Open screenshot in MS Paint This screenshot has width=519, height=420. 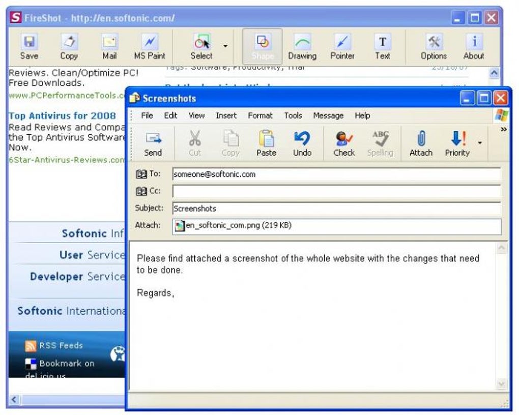tap(150, 47)
